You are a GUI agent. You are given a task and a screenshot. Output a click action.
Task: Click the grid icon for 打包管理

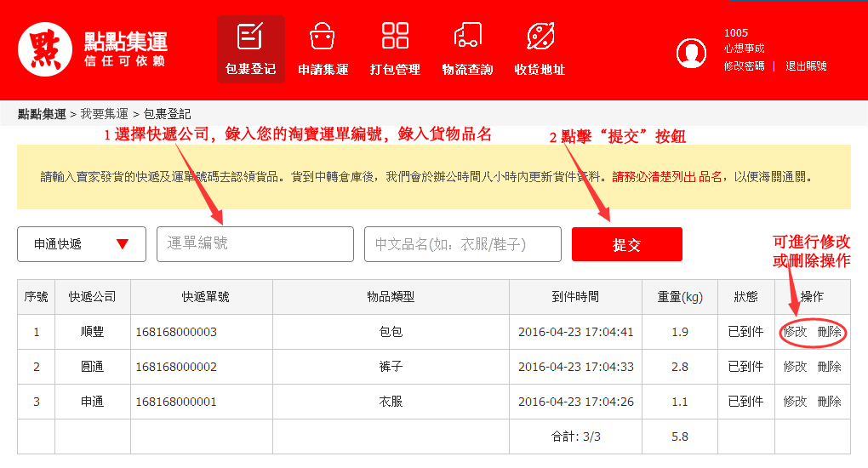[395, 36]
